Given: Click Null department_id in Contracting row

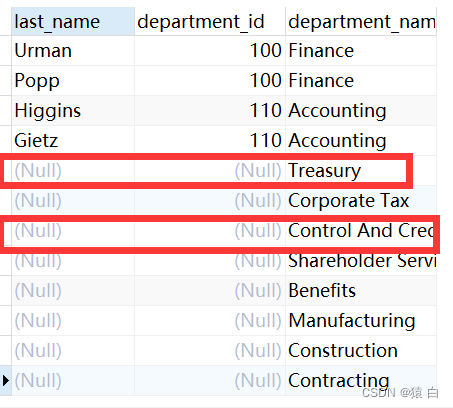Looking at the screenshot, I should point(210,381).
